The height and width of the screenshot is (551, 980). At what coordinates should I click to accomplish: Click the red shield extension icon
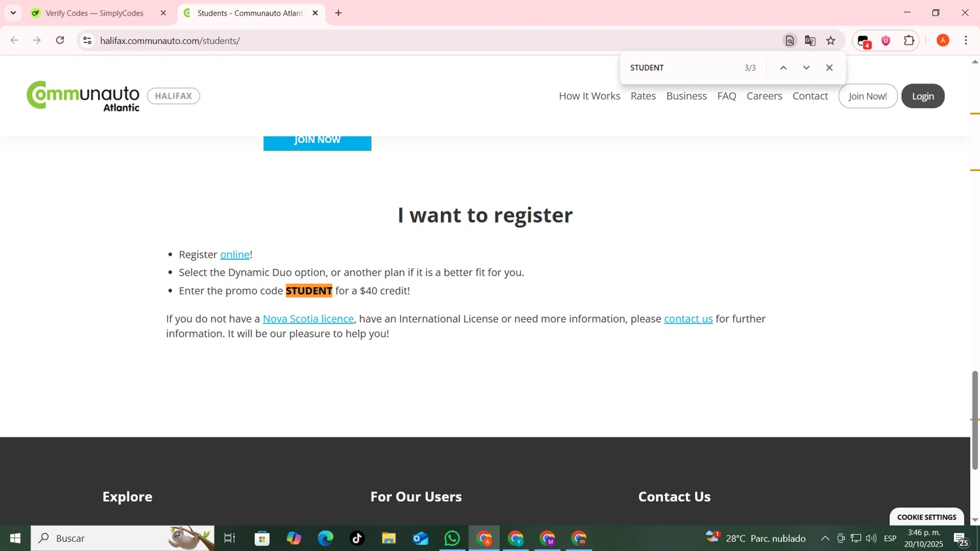coord(886,40)
